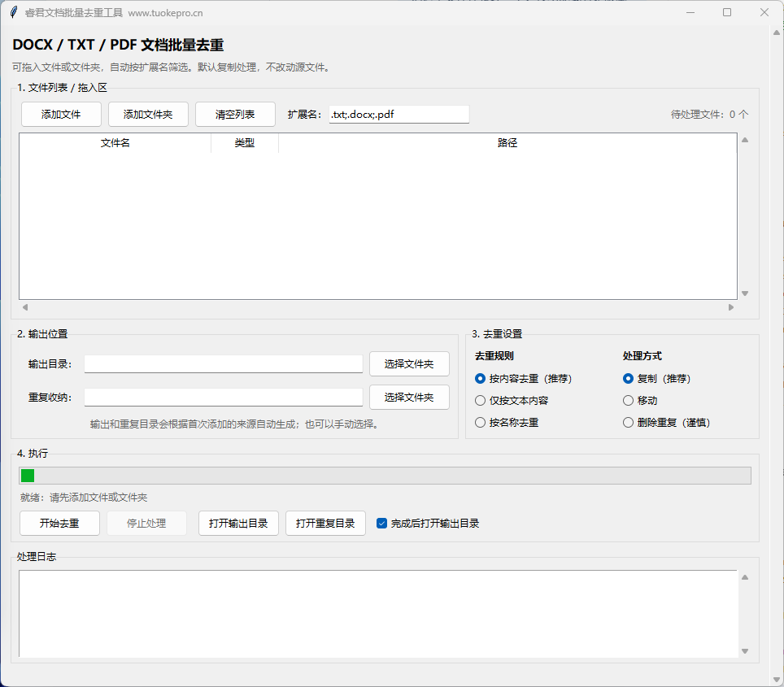The height and width of the screenshot is (687, 784).
Task: Maximize the 睿君文档批量去重工具 window
Action: click(x=727, y=12)
